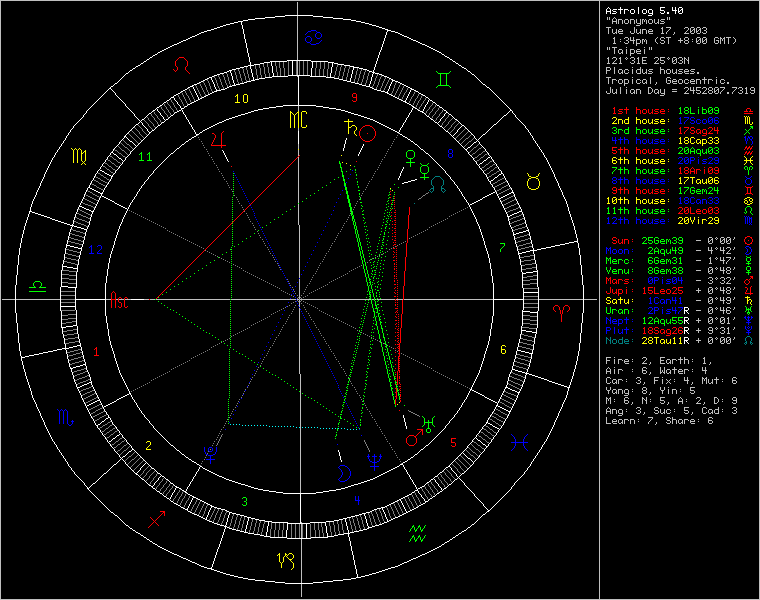The height and width of the screenshot is (600, 760).
Task: Select the Astrolog 5.40 title text
Action: tap(640, 10)
